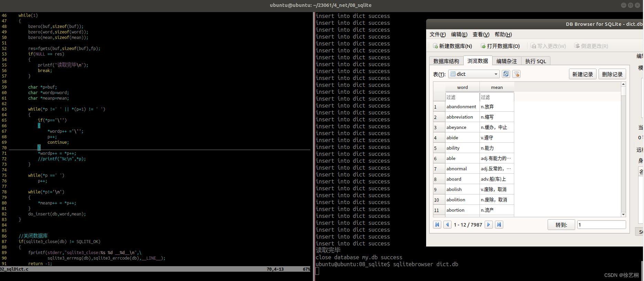The width and height of the screenshot is (644, 281).
Task: Select the cell 'abolish'
Action: [x=462, y=190]
